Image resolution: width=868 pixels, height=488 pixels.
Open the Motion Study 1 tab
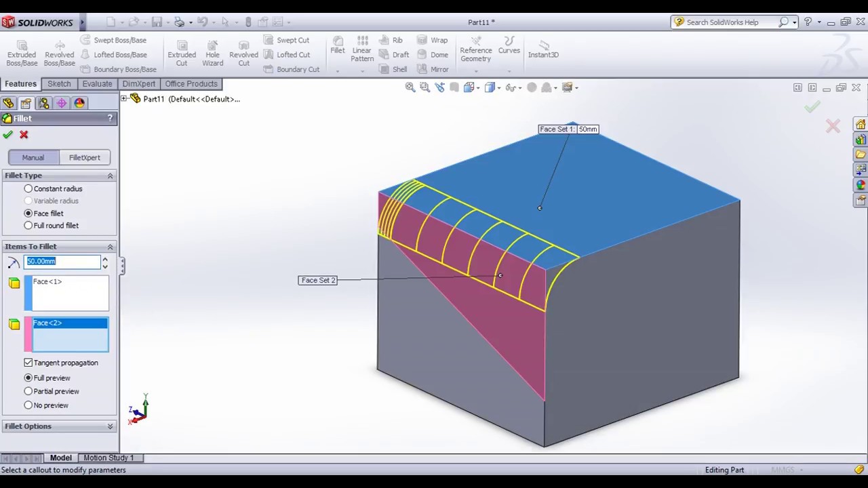108,458
